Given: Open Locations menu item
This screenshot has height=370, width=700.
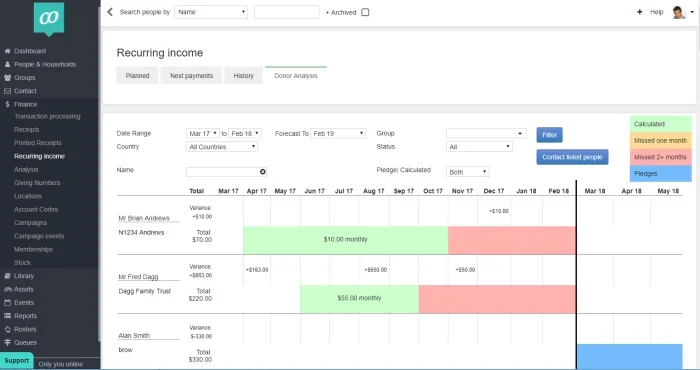Looking at the screenshot, I should [x=28, y=196].
